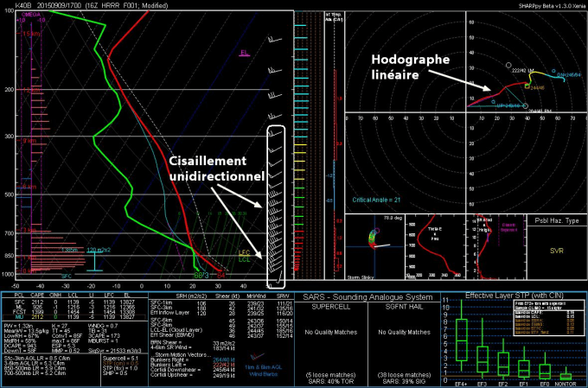Viewport: 588px width, 388px height.
Task: Click the Effective Layer STP title
Action: coord(516,296)
